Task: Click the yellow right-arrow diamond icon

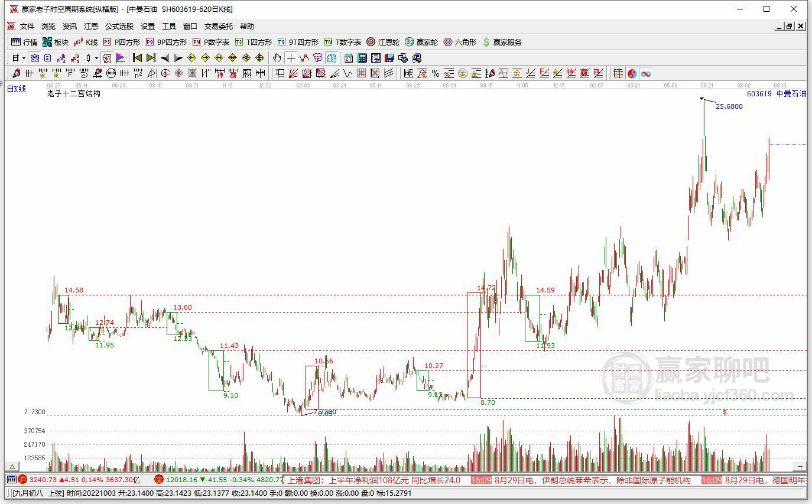Action: [205, 58]
